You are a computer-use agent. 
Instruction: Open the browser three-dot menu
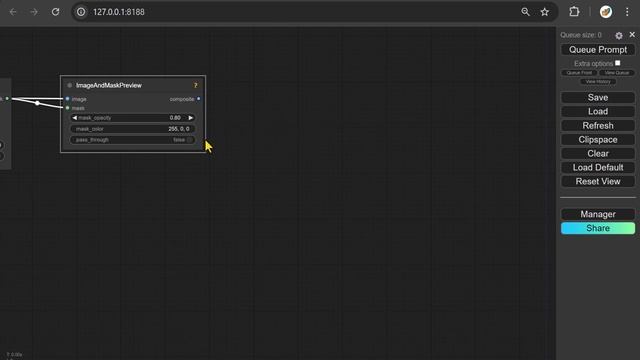[627, 12]
